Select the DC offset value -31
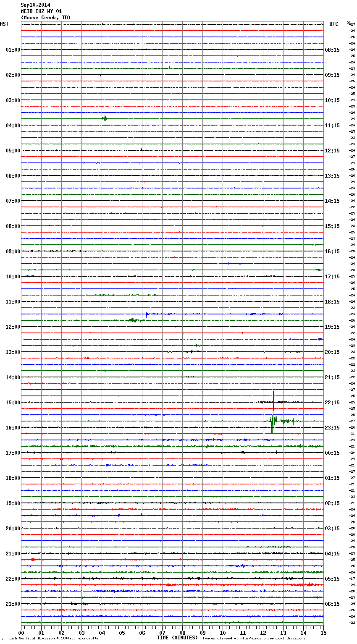This screenshot has height=644, width=357. tap(352, 434)
